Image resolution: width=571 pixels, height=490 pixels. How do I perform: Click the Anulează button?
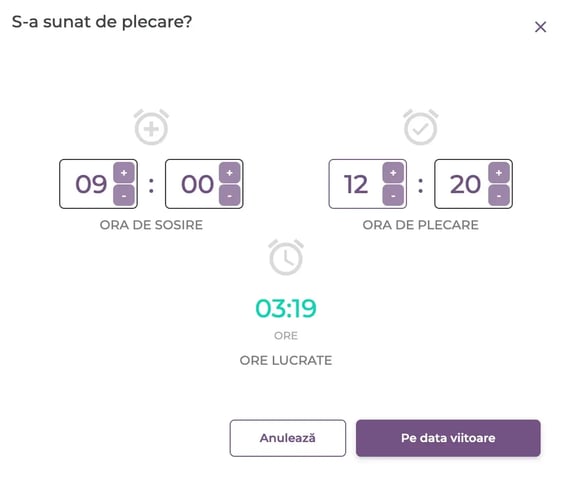288,438
